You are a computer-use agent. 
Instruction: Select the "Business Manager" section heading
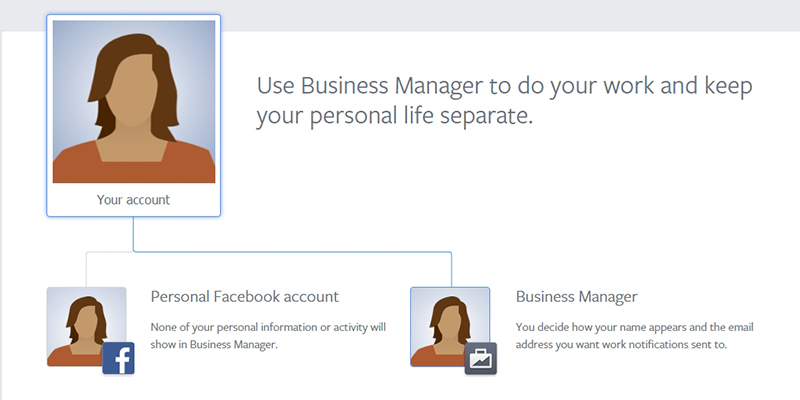point(577,296)
